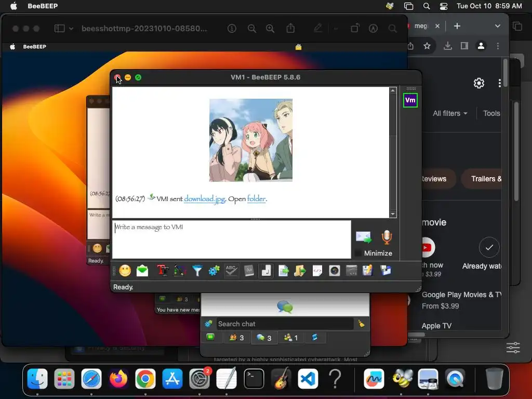Click the Tools button on Google page
The image size is (532, 399).
[x=491, y=113]
